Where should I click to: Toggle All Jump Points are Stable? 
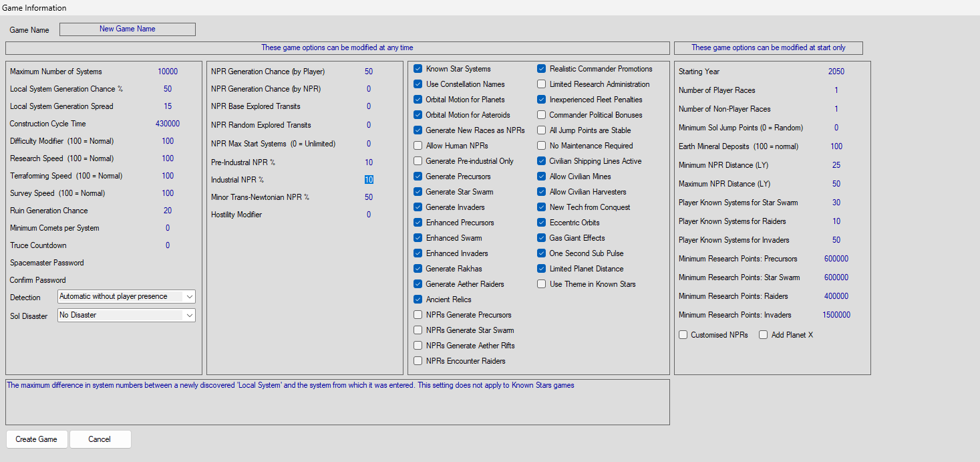(x=541, y=130)
